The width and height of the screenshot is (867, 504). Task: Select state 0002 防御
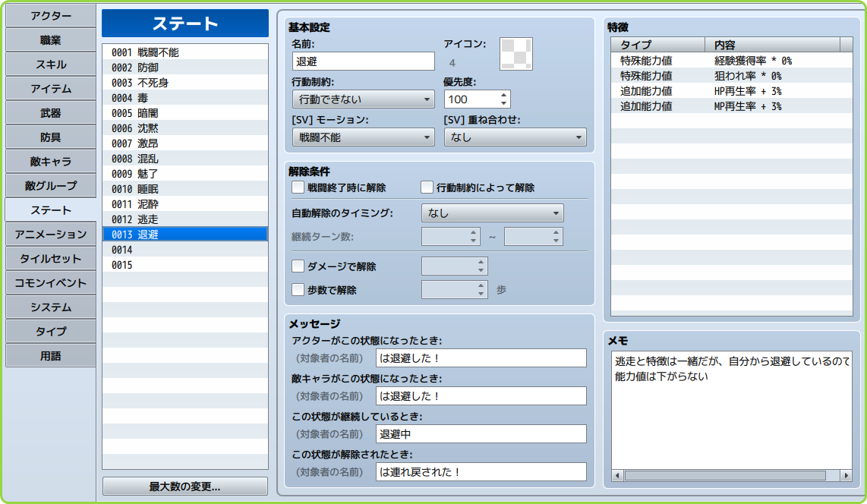tap(185, 68)
